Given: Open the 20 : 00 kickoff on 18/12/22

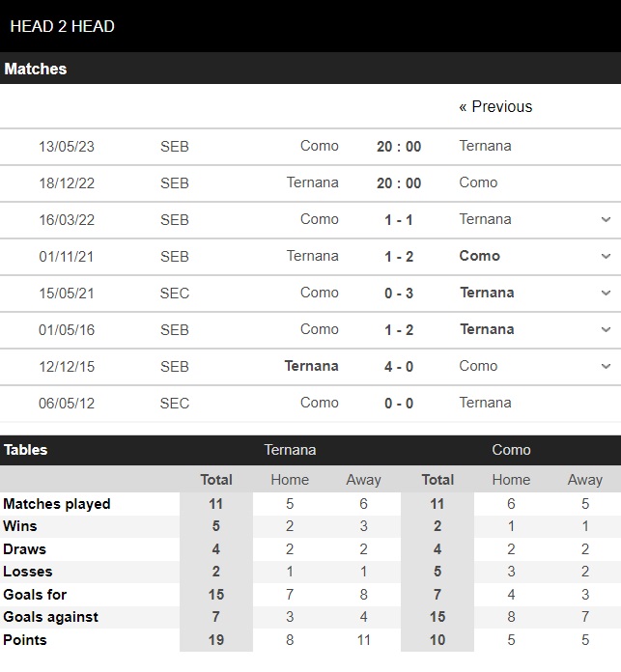Looking at the screenshot, I should tap(399, 183).
